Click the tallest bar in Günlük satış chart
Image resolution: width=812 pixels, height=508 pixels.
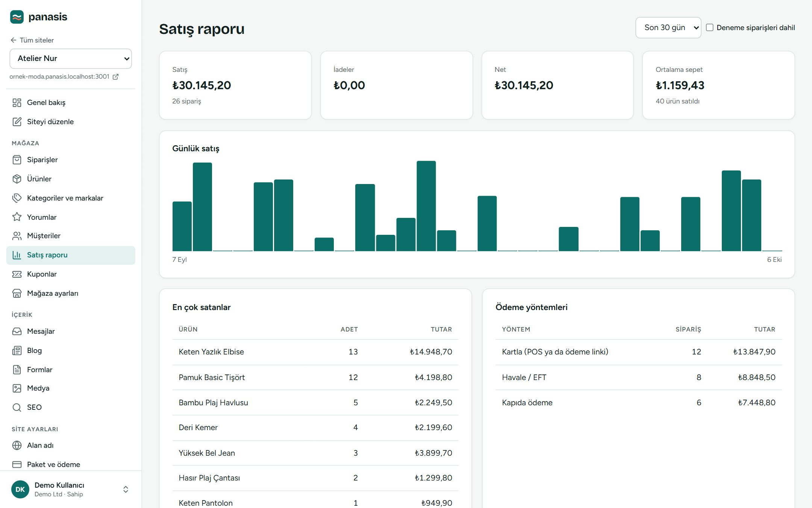pyautogui.click(x=426, y=206)
